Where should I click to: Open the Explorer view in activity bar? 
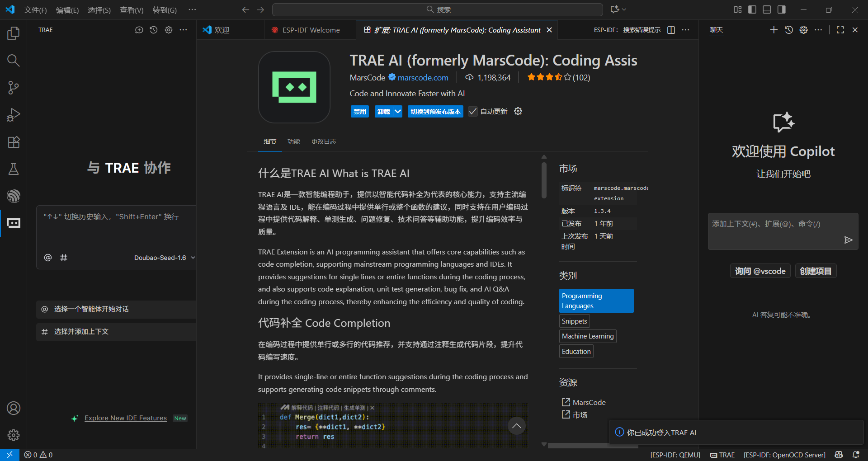[x=14, y=33]
